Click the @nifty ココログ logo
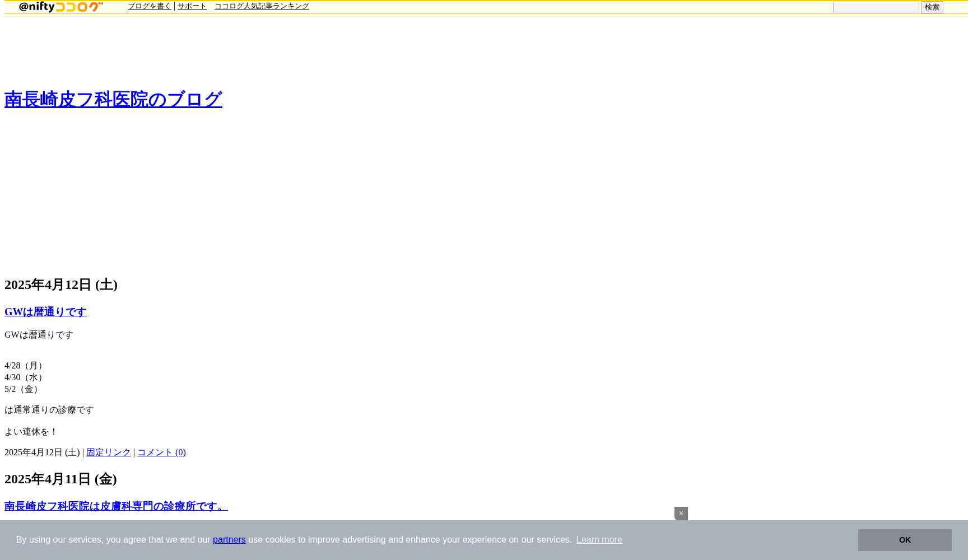Screen dimensions: 968x560 (x=61, y=7)
